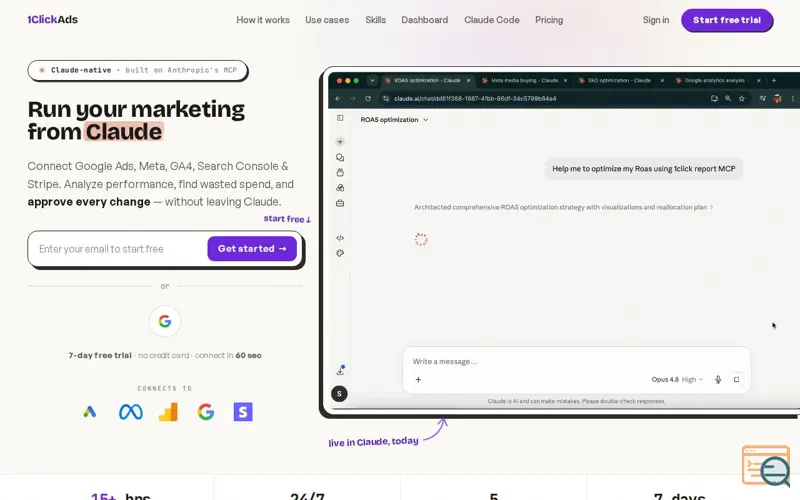Screen dimensions: 800x500
Task: Expand the Architected comprehensive ROAS thinking summary
Action: point(563,207)
